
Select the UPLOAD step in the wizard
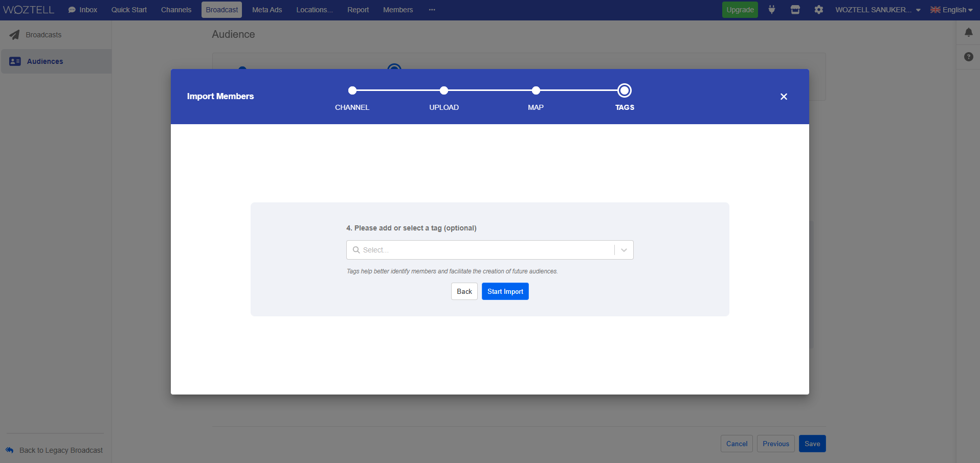point(443,90)
